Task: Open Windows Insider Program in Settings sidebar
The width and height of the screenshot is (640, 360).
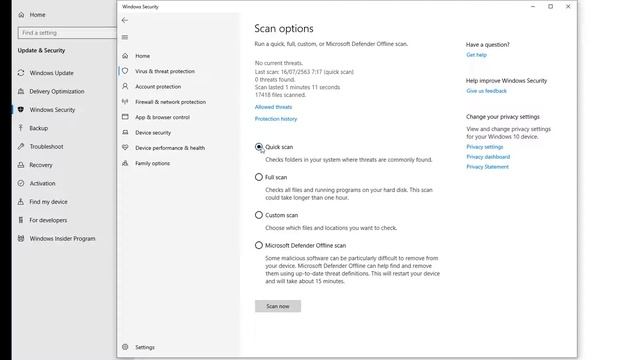Action: (x=62, y=238)
